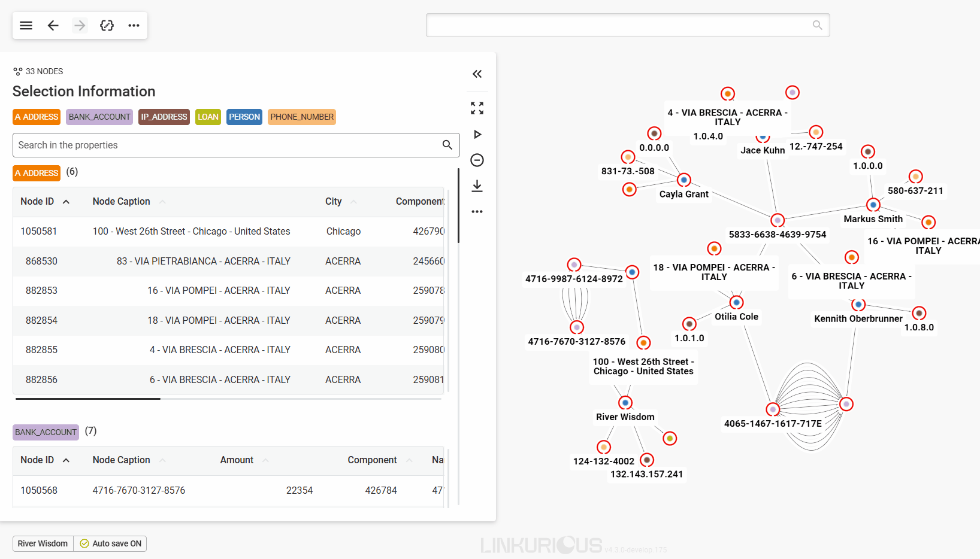Focus the Search in the properties field
This screenshot has height=559, width=980.
[x=228, y=145]
